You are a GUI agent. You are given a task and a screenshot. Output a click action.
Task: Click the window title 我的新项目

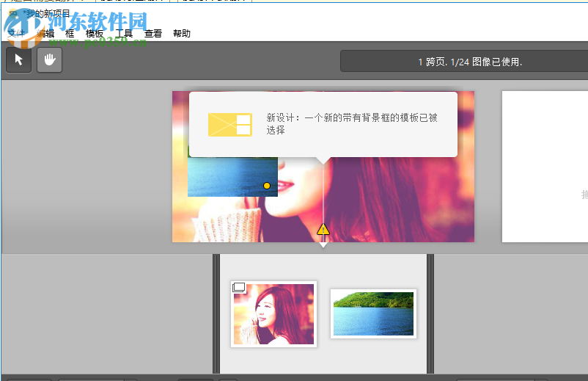pos(46,14)
